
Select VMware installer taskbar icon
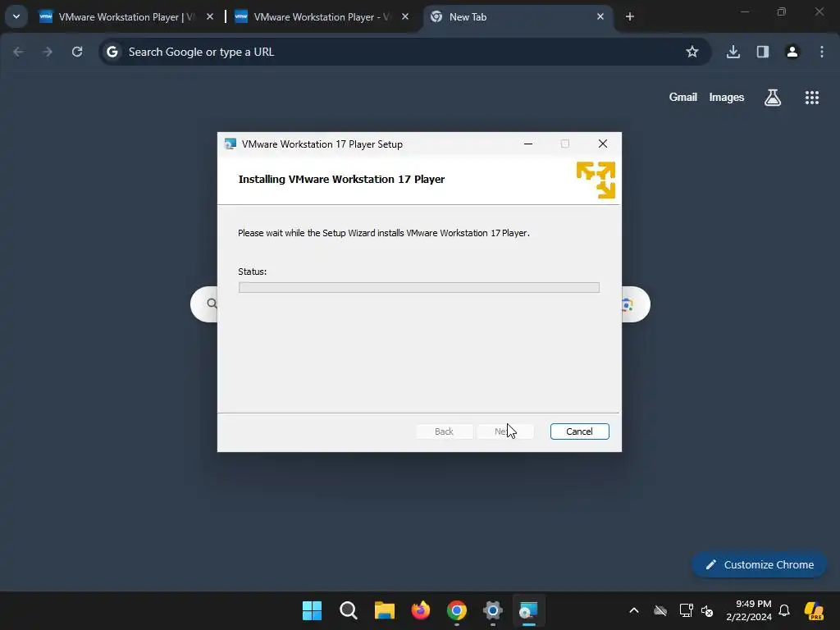click(529, 610)
